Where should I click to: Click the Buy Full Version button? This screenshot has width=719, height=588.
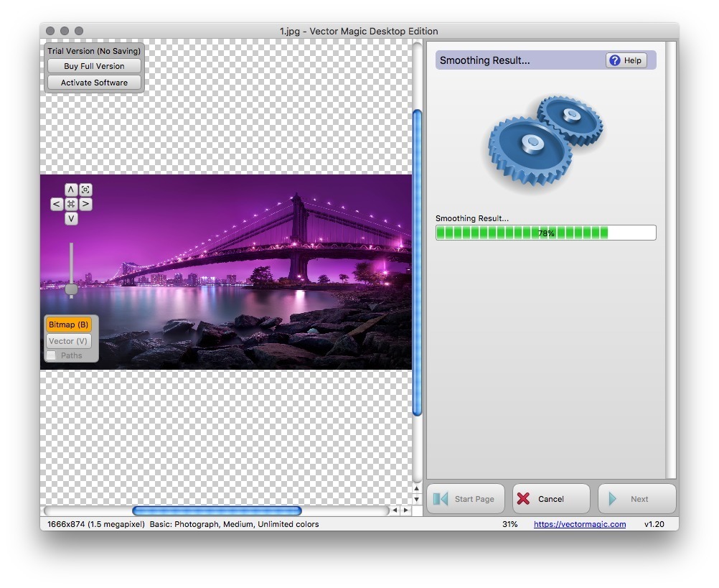(93, 66)
